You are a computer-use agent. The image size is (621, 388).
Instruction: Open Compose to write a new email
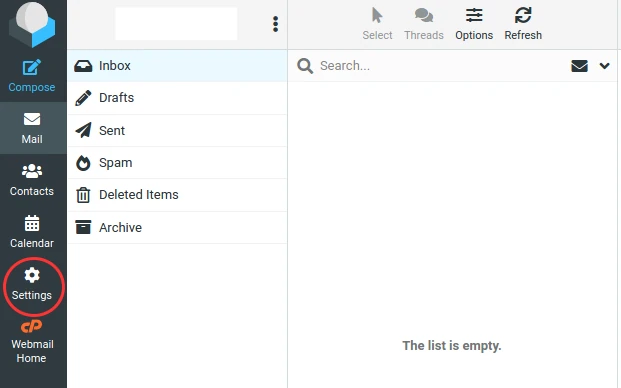(32, 76)
